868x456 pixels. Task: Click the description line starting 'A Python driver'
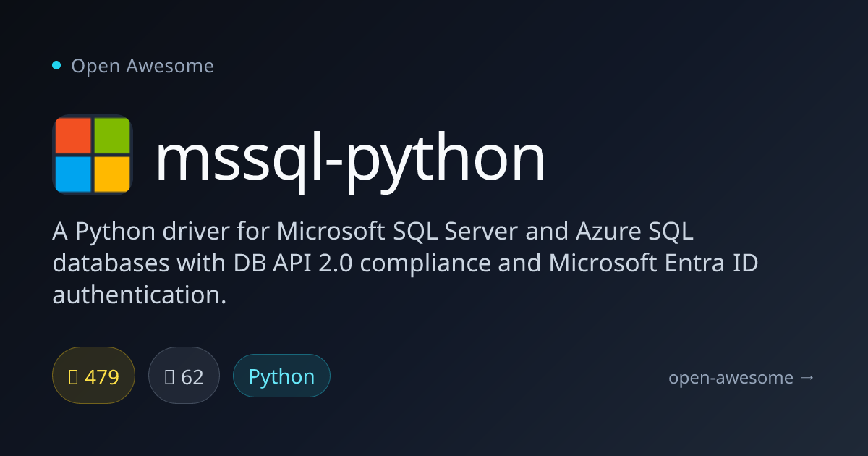pos(373,232)
